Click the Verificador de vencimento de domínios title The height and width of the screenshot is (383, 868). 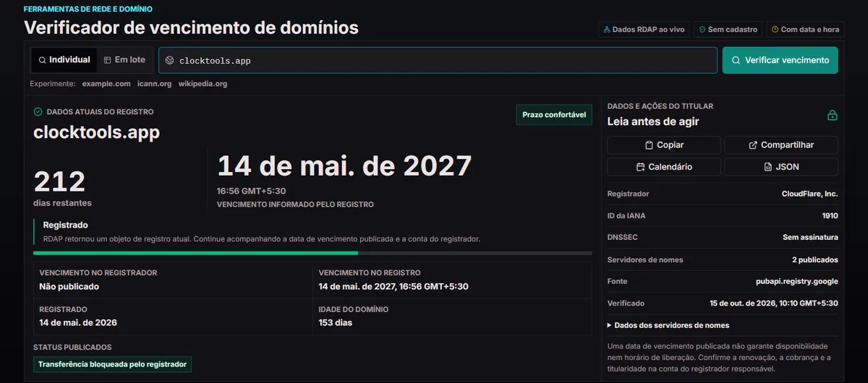click(x=191, y=28)
